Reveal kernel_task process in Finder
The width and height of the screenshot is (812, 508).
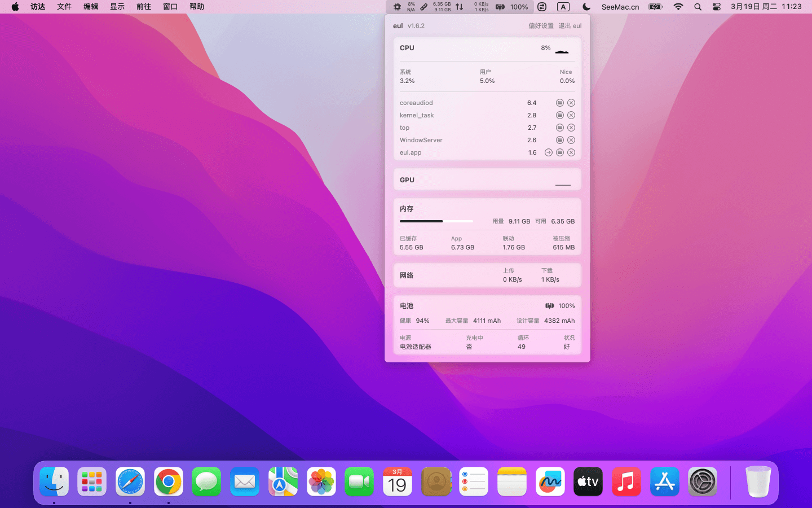[560, 115]
